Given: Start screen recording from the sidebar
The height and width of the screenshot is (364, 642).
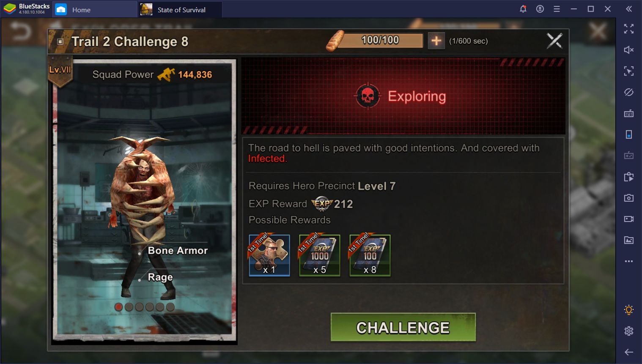Looking at the screenshot, I should [629, 219].
